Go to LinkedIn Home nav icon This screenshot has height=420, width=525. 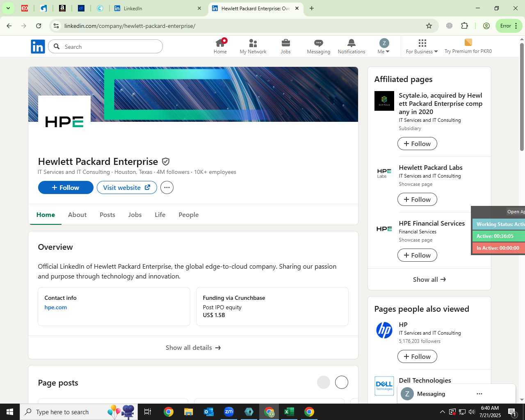[x=220, y=46]
